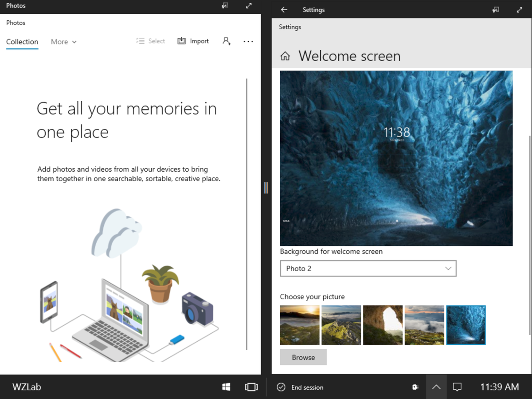Click the Photos vertical scrollbar

246,214
